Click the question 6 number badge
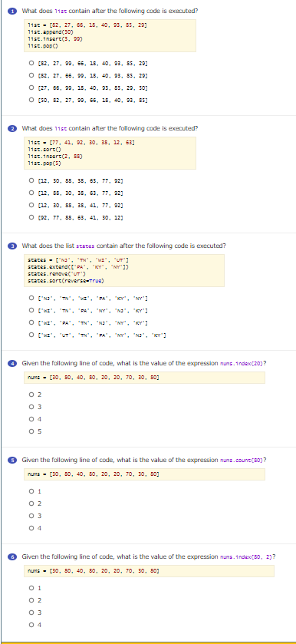 coord(13,557)
